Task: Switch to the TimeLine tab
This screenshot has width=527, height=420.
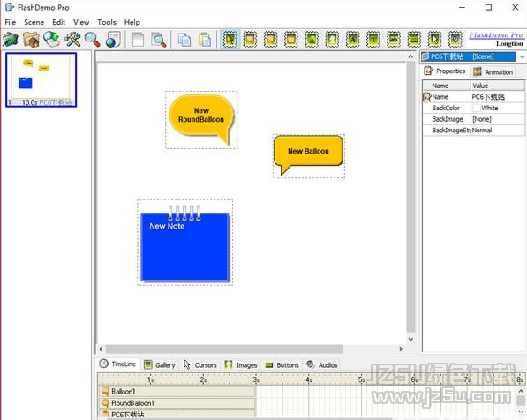Action: coord(117,364)
